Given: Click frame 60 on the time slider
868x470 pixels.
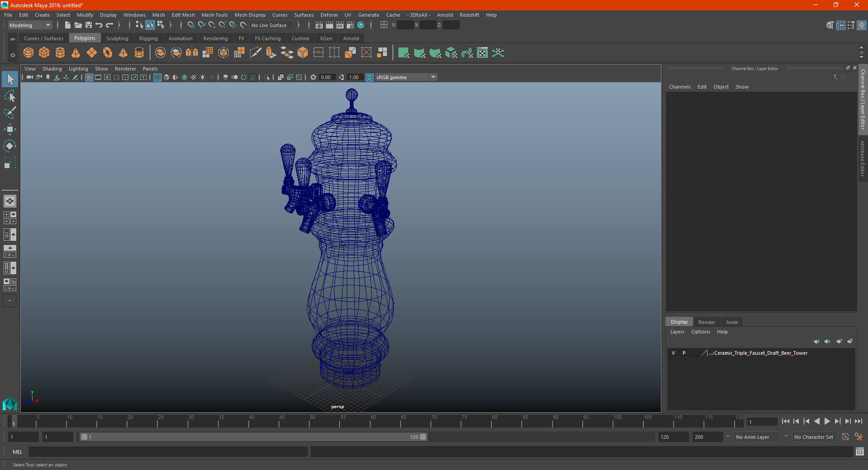Looking at the screenshot, I should pyautogui.click(x=370, y=421).
